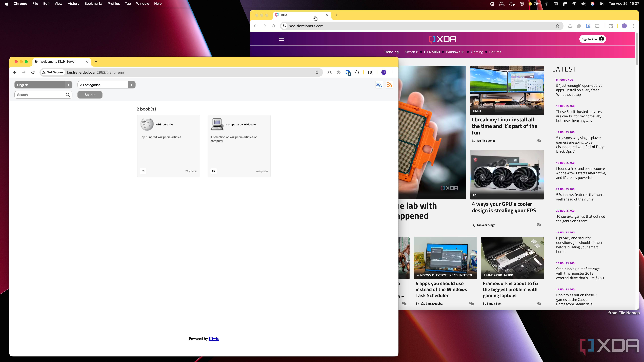Open the Wikipedia 100 book card

point(169,146)
